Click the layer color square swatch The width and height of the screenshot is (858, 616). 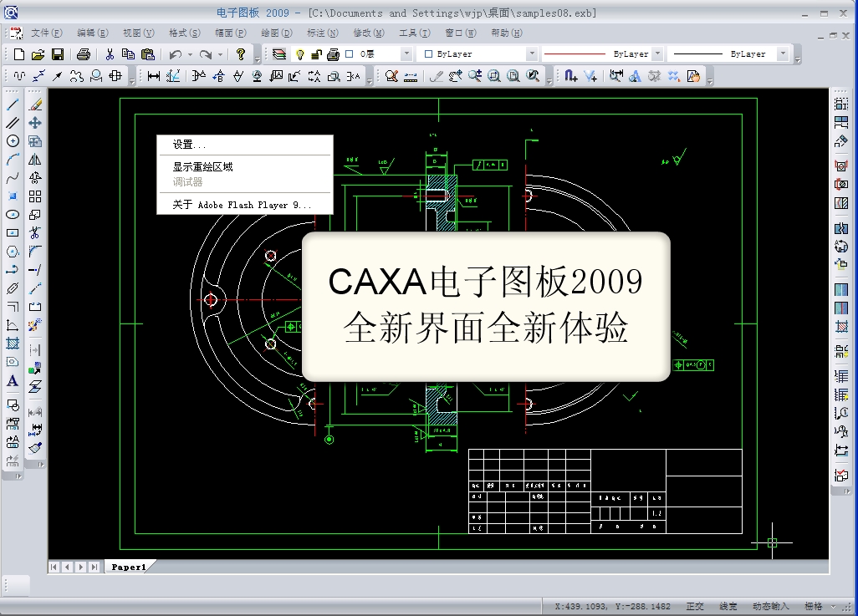349,54
